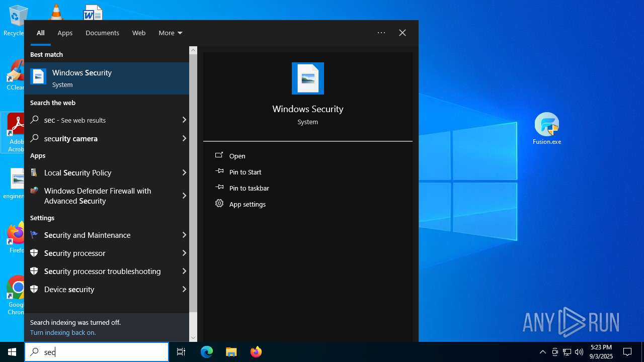Click the shield icon for Security processor
The image size is (644, 362).
click(x=34, y=253)
